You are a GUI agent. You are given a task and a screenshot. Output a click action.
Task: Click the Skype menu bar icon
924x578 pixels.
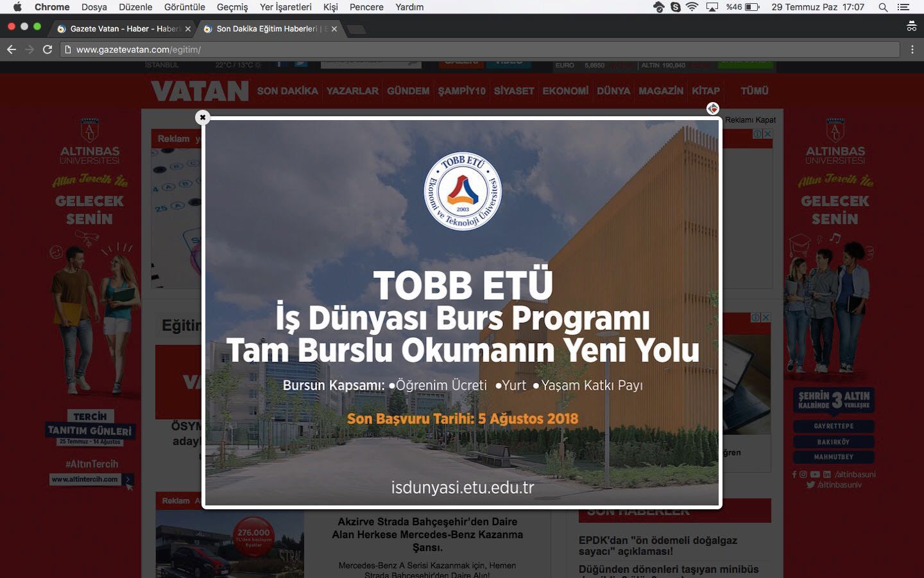tap(676, 7)
